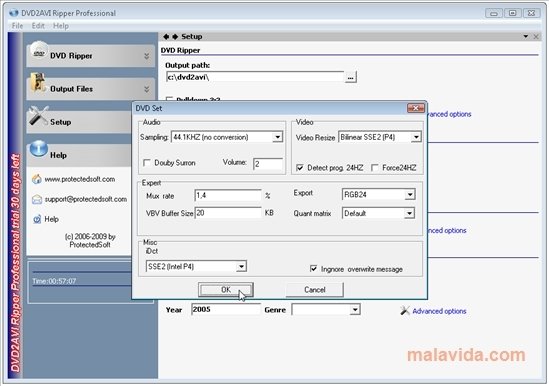Click the '(c) 2006-2009 by ProtectedSoft' text
The height and width of the screenshot is (386, 549).
tap(90, 241)
